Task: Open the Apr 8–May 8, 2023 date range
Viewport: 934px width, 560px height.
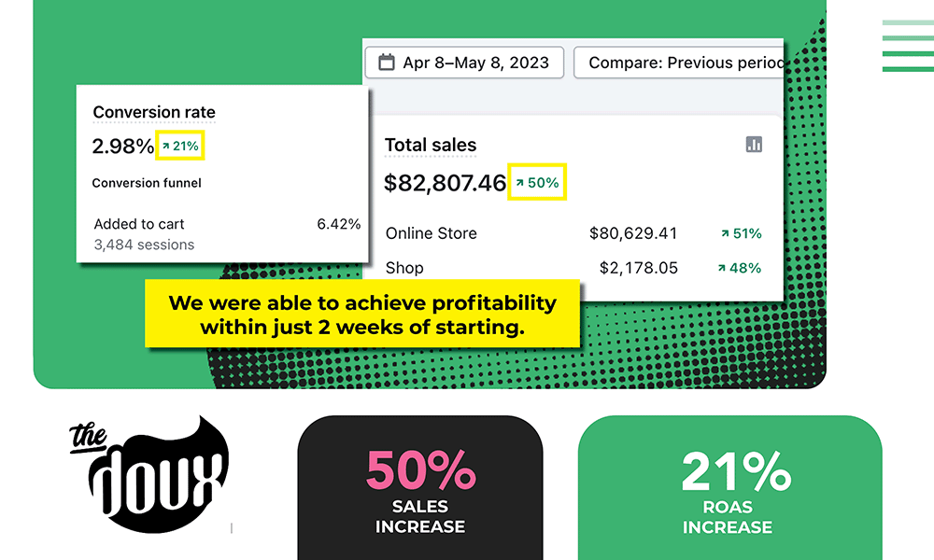Action: point(464,63)
